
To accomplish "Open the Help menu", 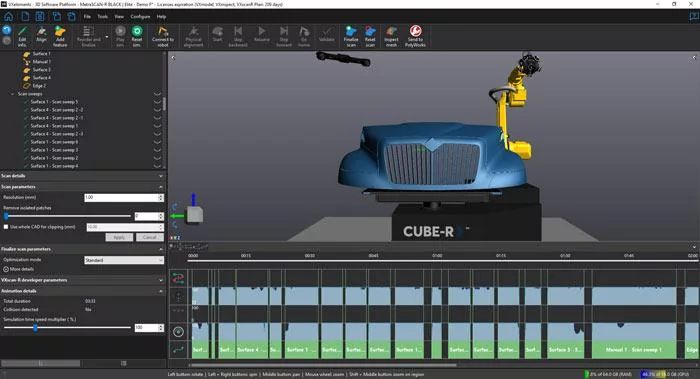I will pyautogui.click(x=161, y=17).
